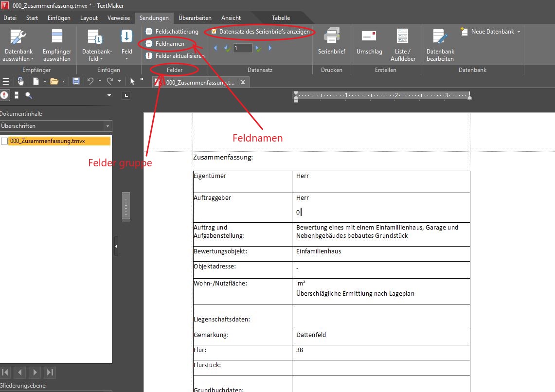Image resolution: width=555 pixels, height=392 pixels.
Task: Go to next item in sidebar navigation
Action: point(35,372)
